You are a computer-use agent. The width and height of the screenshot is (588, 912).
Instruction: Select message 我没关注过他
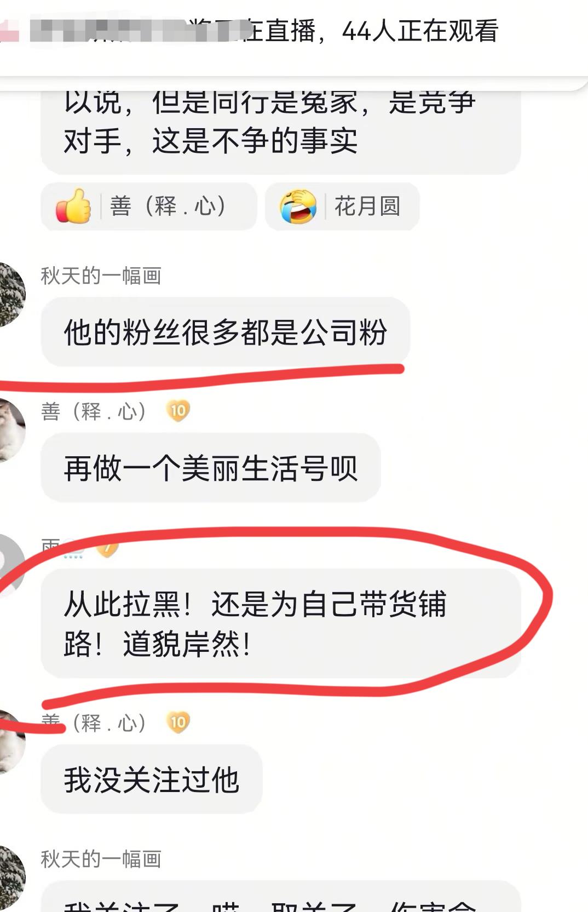tap(152, 779)
